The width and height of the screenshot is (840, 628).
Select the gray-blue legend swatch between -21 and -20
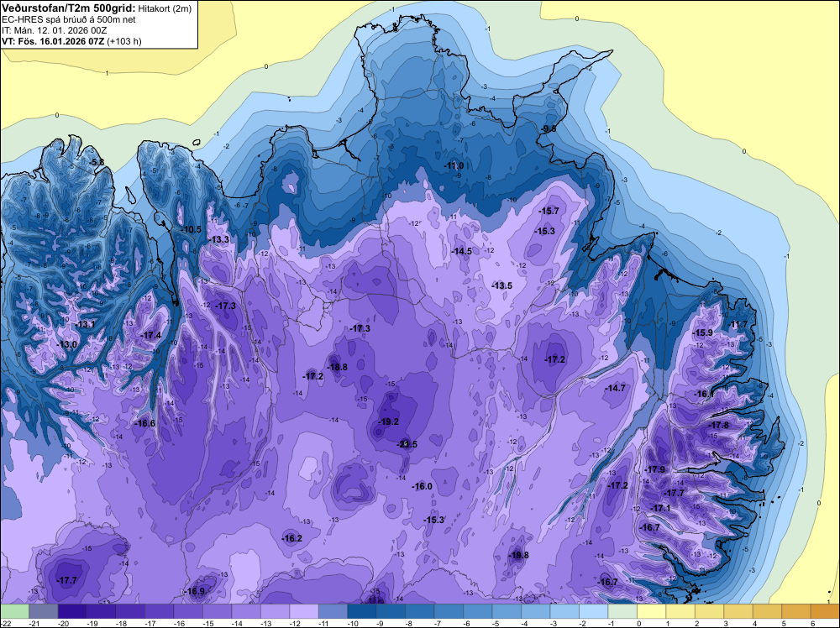44,611
